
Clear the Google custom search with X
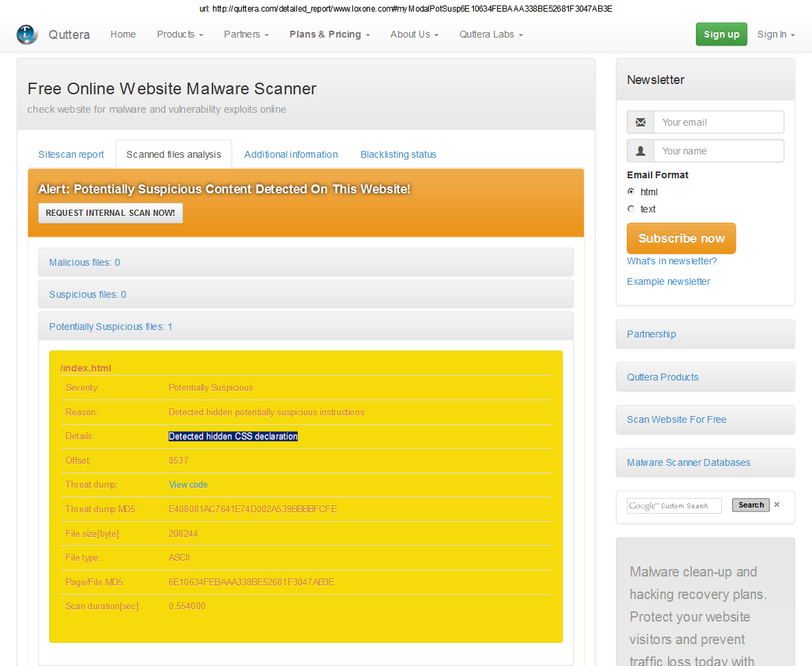pyautogui.click(x=776, y=505)
